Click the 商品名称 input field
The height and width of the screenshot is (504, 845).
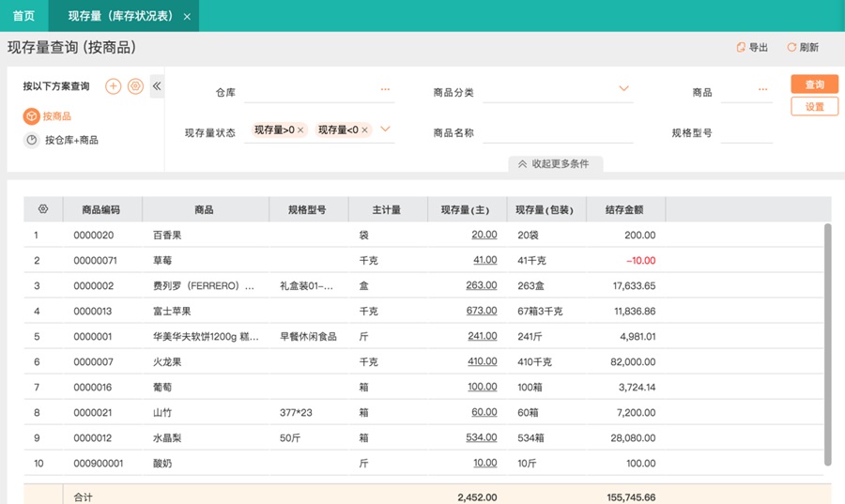tap(558, 132)
